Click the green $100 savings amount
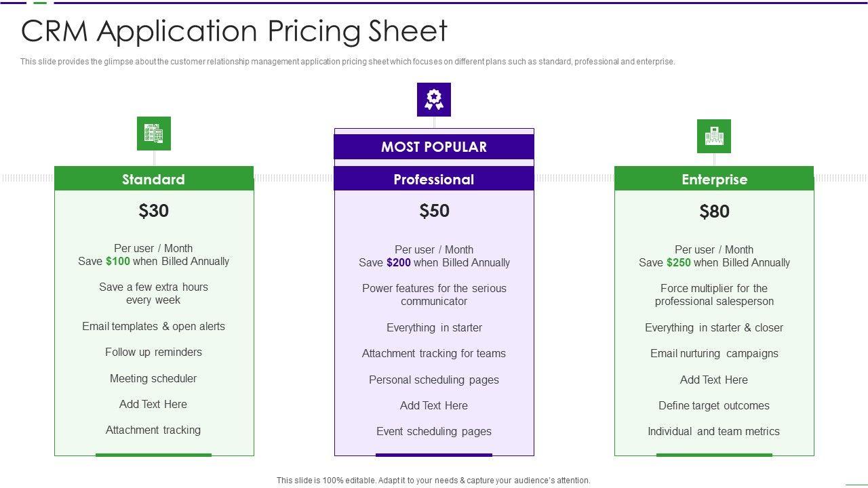The image size is (868, 488). pyautogui.click(x=118, y=262)
